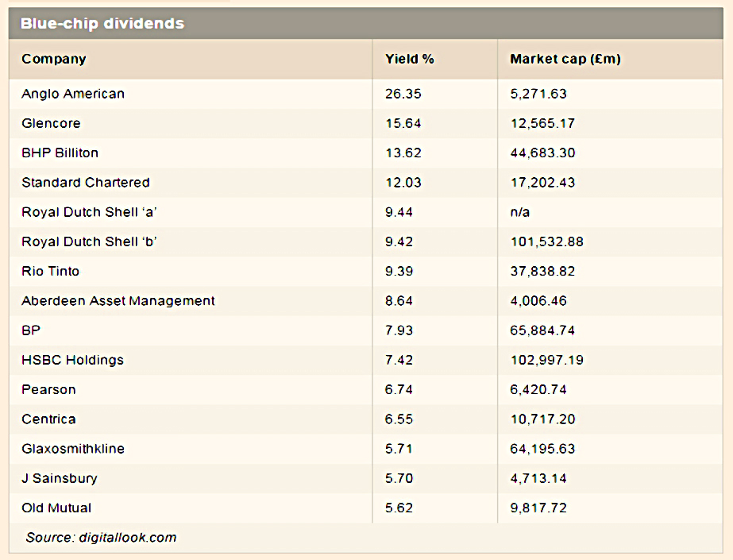This screenshot has height=560, width=733.
Task: Select the 'Glencore' row name
Action: pyautogui.click(x=51, y=123)
